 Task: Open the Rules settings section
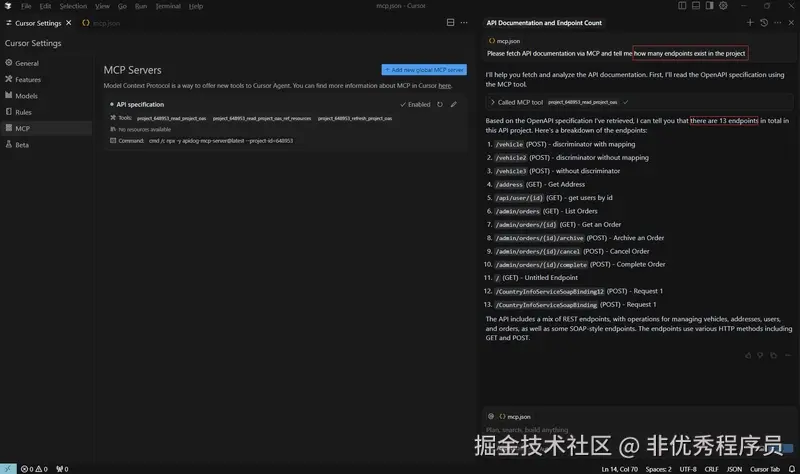tap(18, 112)
